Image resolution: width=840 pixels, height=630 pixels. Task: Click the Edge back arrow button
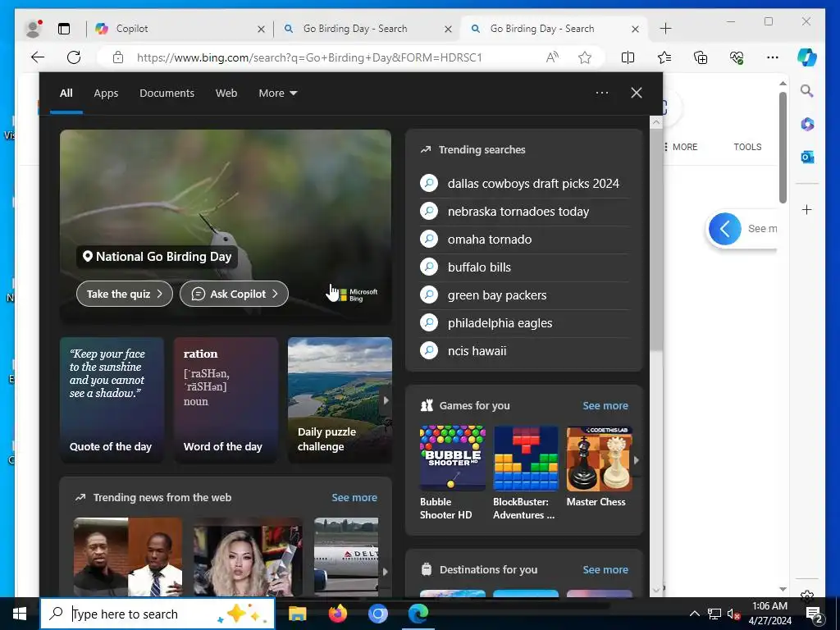pos(38,57)
